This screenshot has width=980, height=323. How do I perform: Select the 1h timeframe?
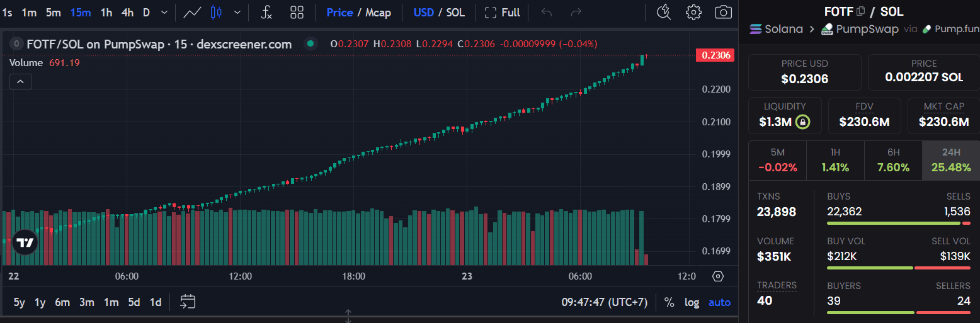point(106,12)
